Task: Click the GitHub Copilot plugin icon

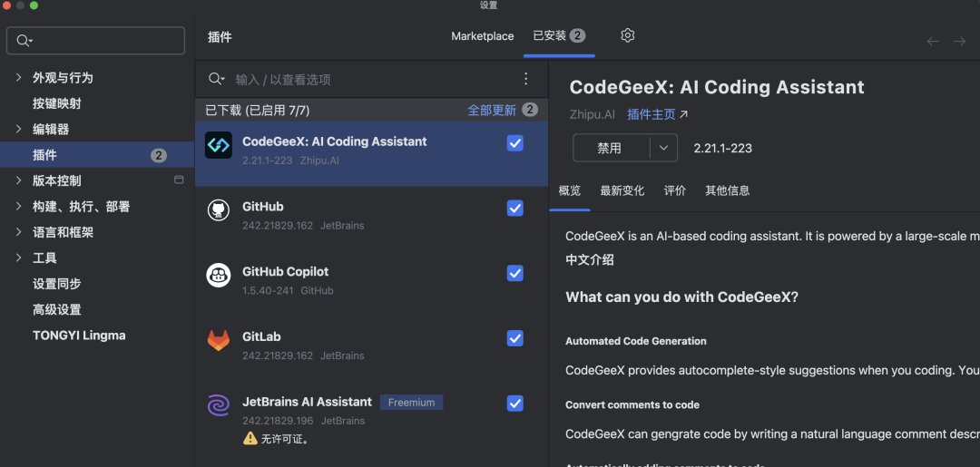Action: point(219,276)
